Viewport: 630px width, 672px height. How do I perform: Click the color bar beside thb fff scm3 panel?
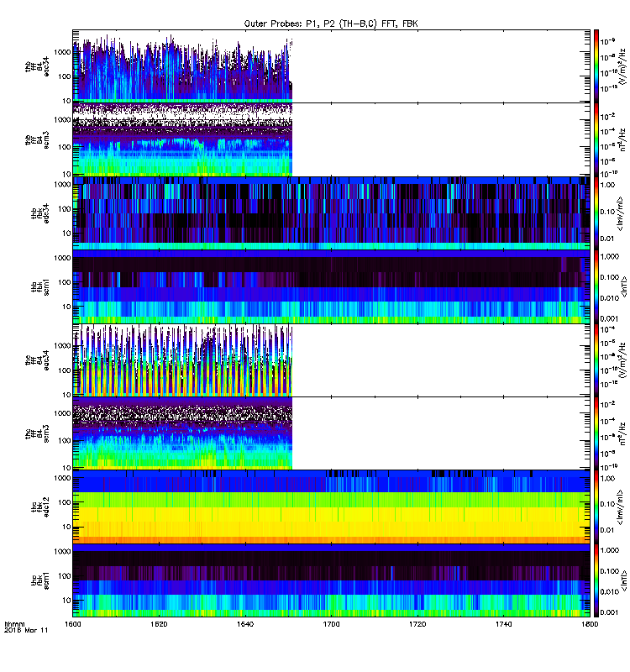click(x=596, y=139)
